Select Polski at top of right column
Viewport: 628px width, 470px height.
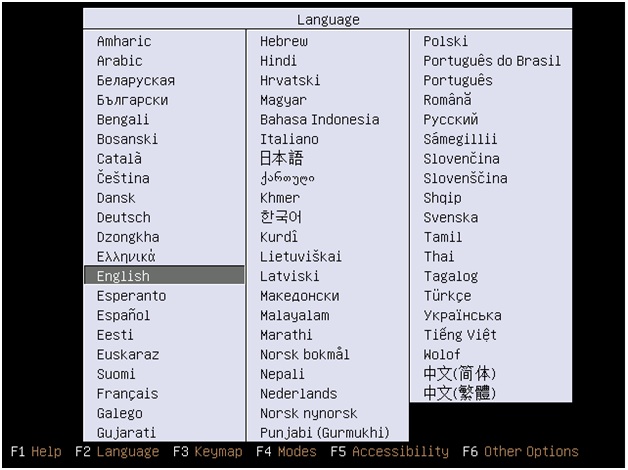coord(445,41)
